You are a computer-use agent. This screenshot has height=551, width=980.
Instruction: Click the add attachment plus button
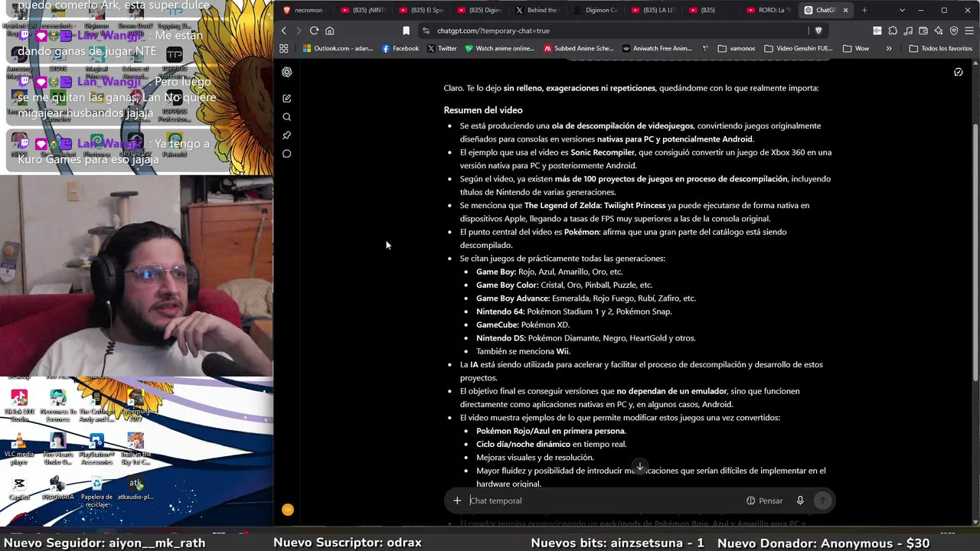coord(457,500)
